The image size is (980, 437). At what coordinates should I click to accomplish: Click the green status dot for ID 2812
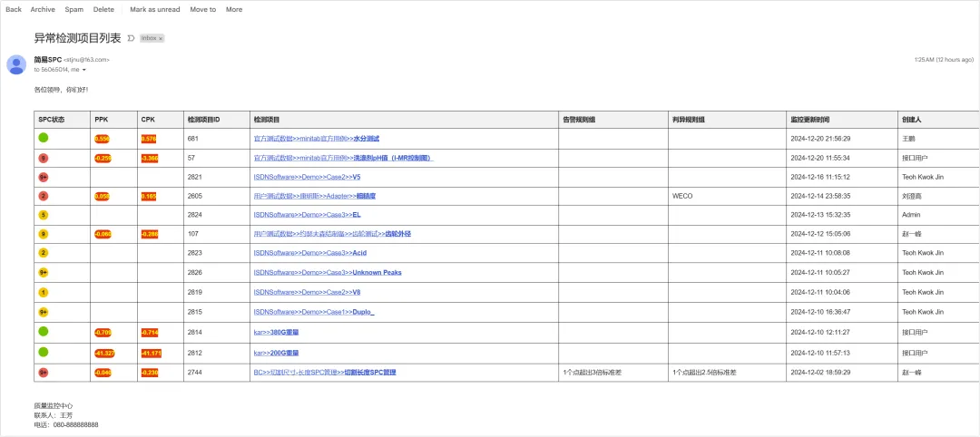click(x=44, y=352)
